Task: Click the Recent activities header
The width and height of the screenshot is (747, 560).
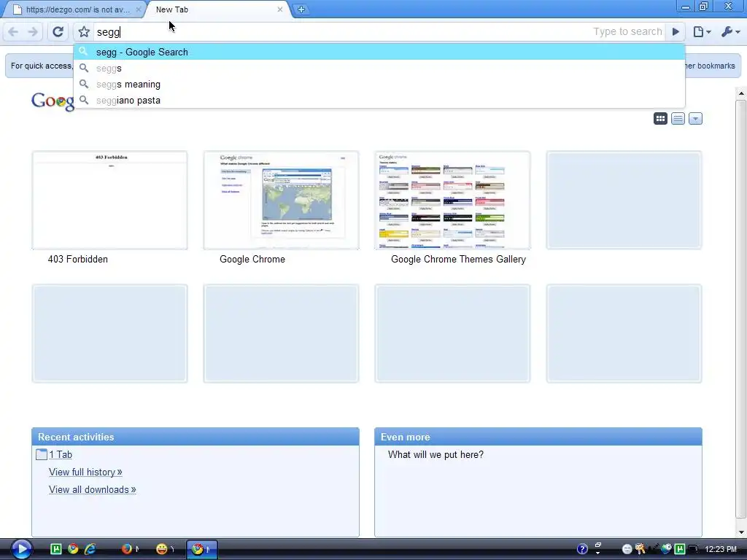Action: [x=196, y=437]
